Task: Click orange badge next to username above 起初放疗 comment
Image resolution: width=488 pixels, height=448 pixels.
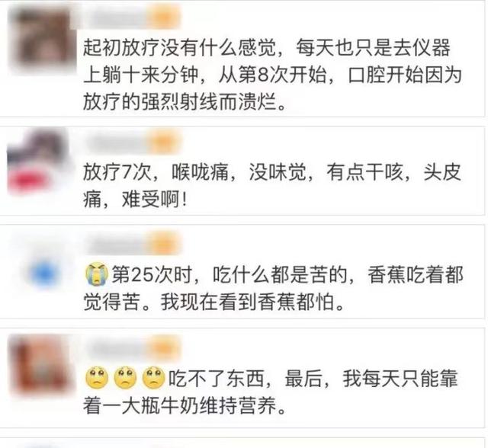Action: click(164, 15)
